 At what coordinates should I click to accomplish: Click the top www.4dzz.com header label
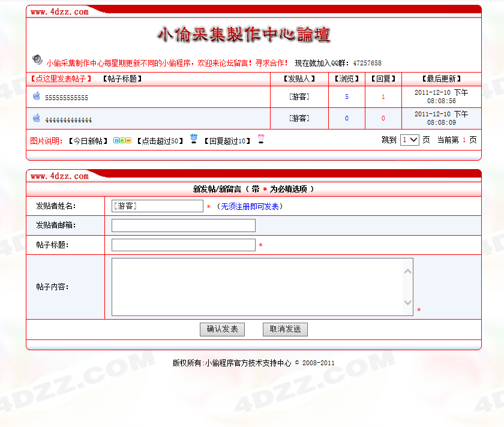(59, 12)
